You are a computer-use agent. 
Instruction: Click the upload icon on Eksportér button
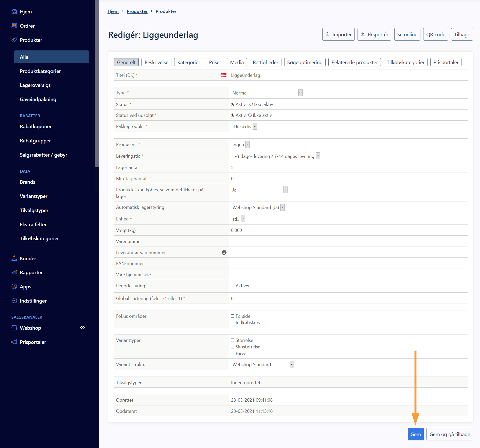[x=363, y=34]
